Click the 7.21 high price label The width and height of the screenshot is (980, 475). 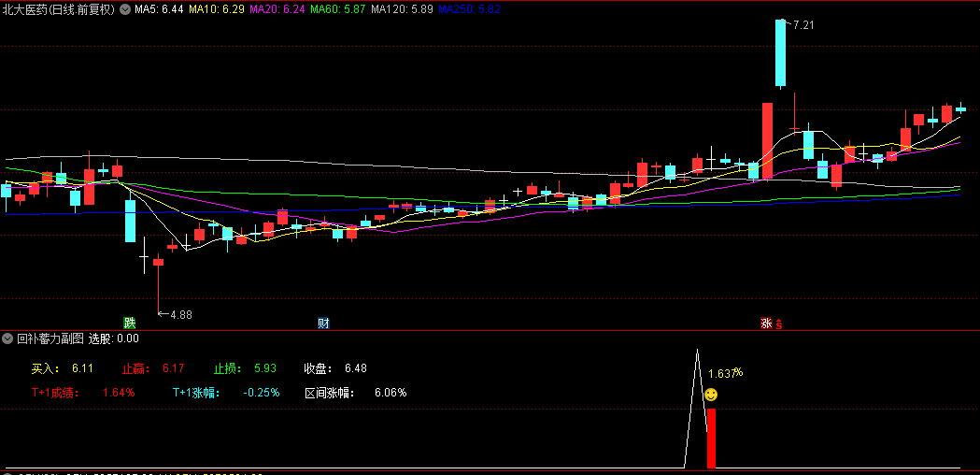[x=803, y=25]
